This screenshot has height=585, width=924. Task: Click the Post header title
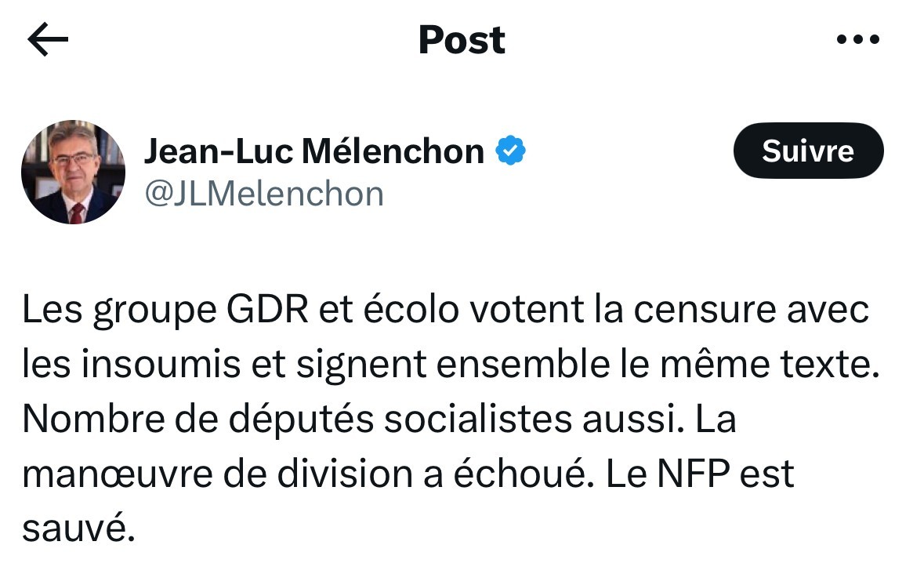tap(462, 40)
